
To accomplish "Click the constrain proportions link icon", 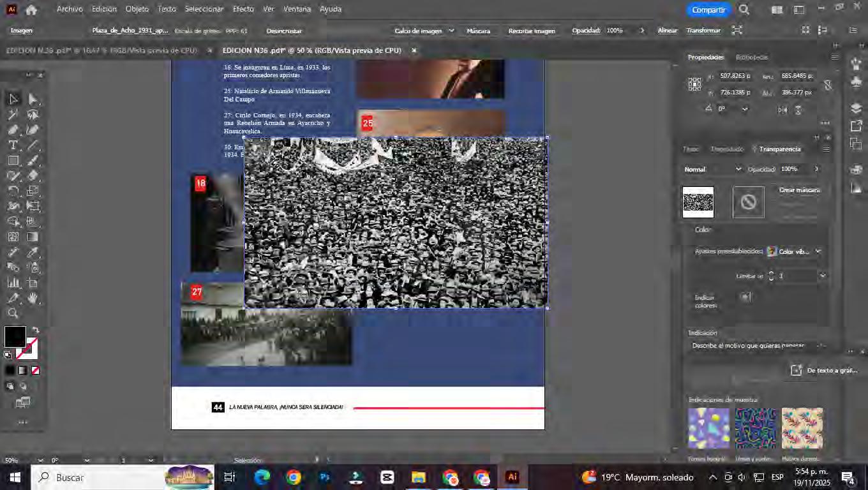I will (828, 85).
